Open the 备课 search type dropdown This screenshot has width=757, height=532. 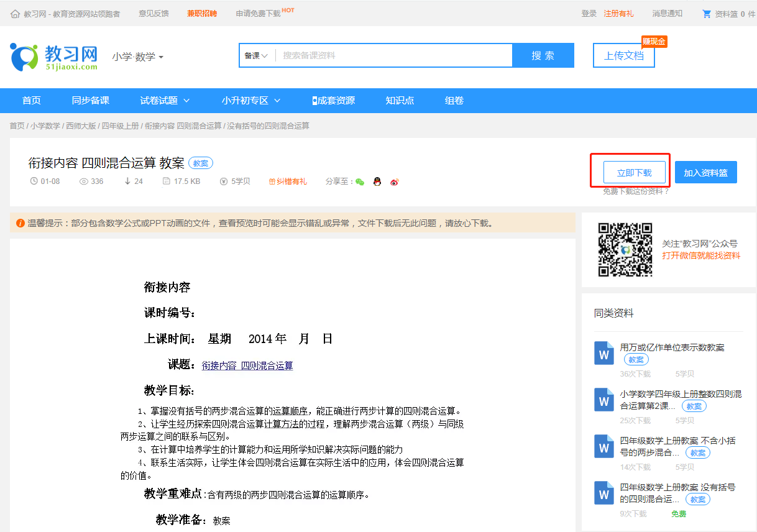tap(256, 55)
